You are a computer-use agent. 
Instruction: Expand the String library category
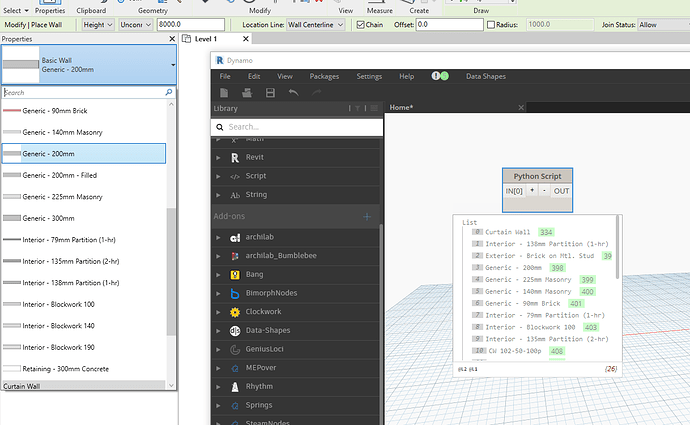[x=218, y=195]
